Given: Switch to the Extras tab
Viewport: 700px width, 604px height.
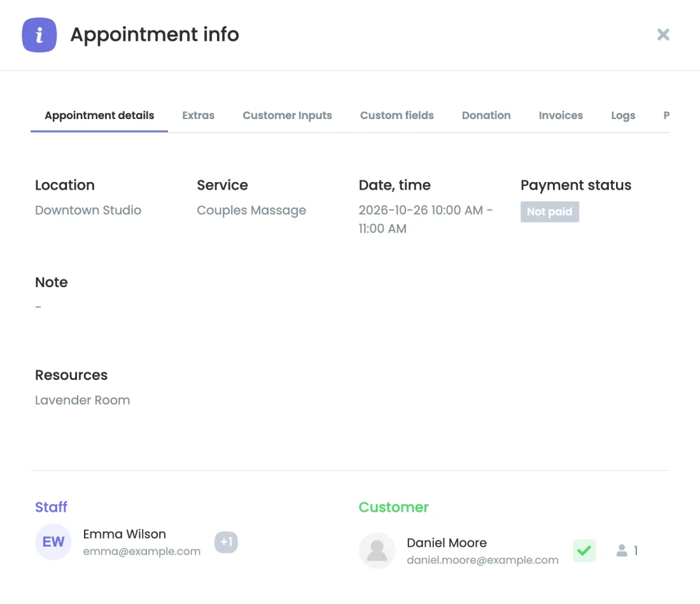Looking at the screenshot, I should pyautogui.click(x=198, y=115).
